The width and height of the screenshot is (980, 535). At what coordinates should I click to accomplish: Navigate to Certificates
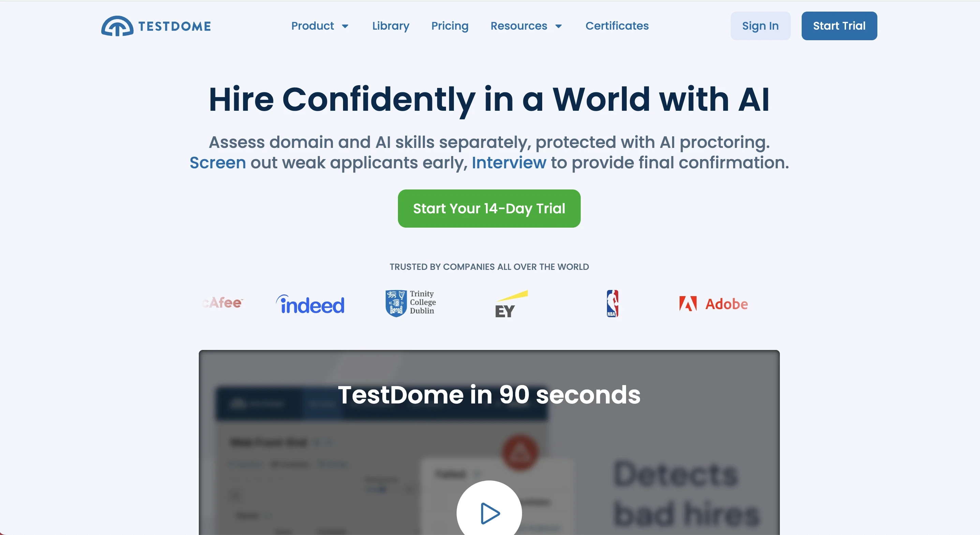(x=617, y=26)
